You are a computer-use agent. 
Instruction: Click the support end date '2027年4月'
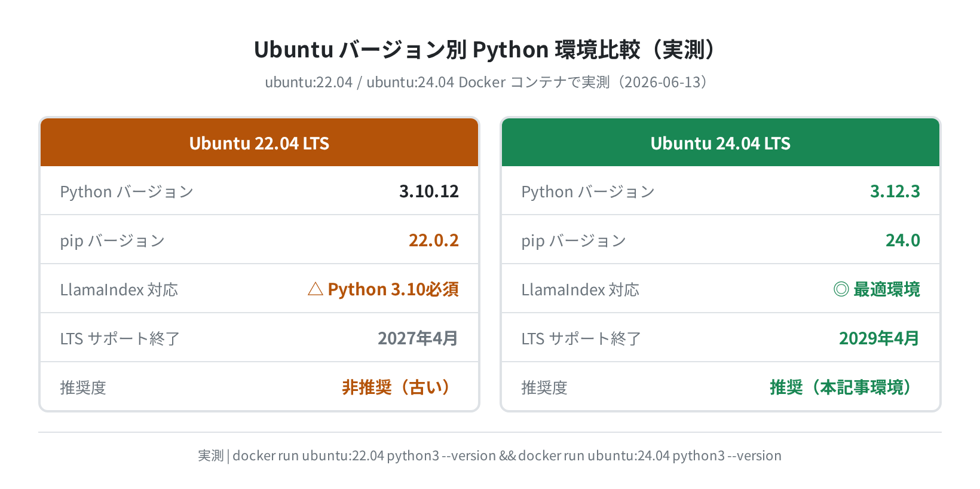418,338
